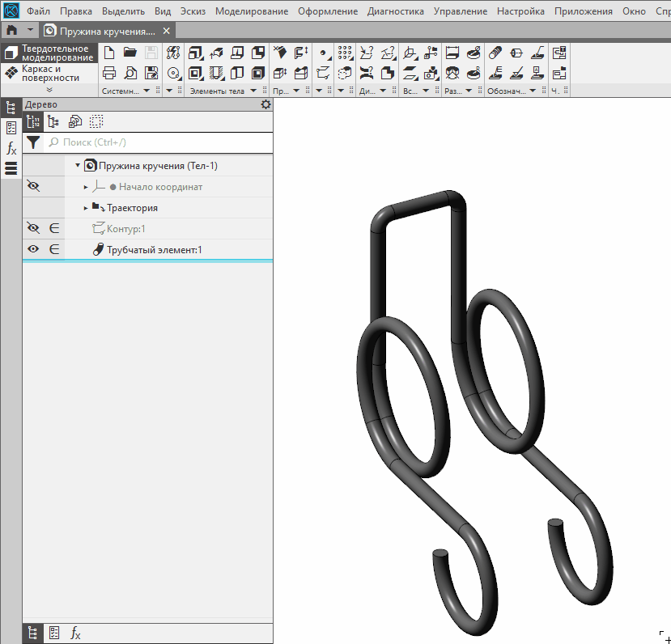Switch to Каркас и поверхности toolset
The height and width of the screenshot is (644, 671).
(x=49, y=74)
